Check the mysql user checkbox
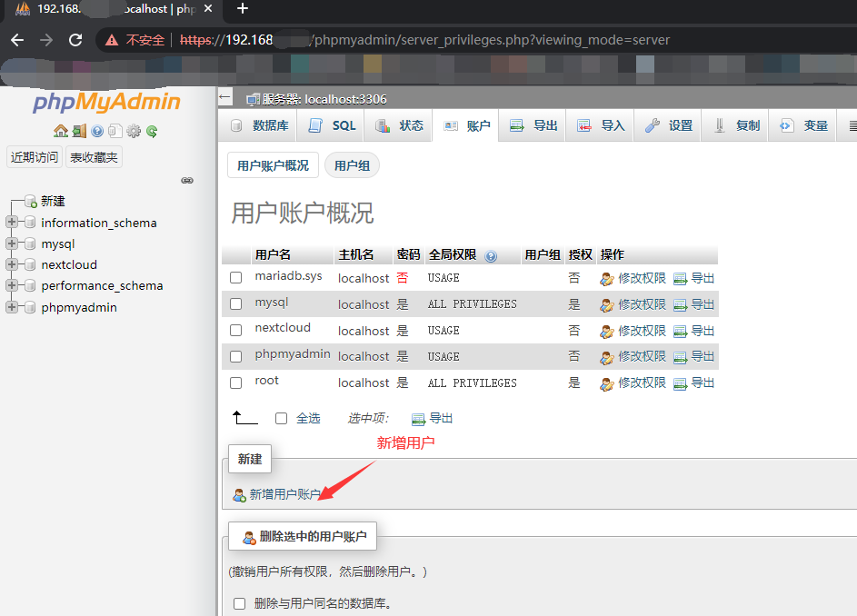The width and height of the screenshot is (857, 616). click(236, 303)
